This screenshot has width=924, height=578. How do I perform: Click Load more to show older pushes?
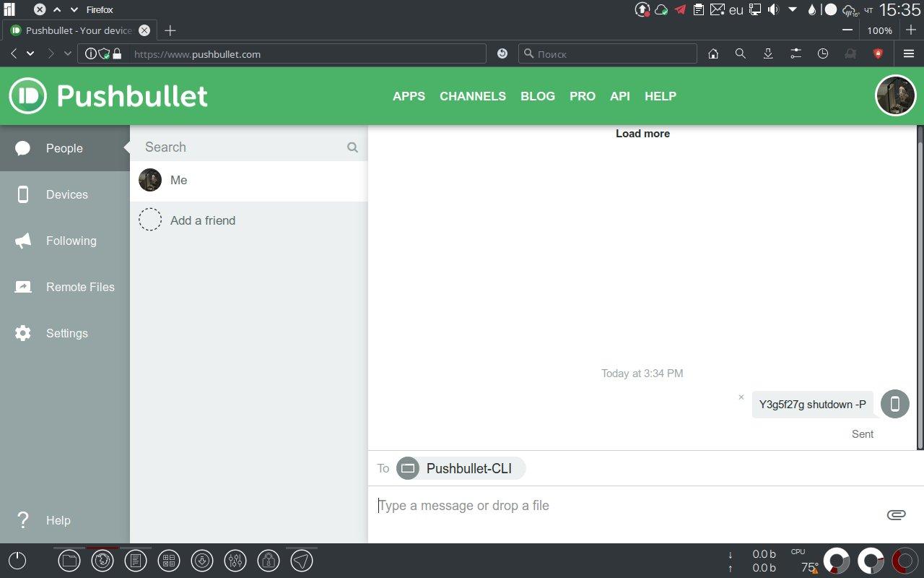click(x=642, y=134)
